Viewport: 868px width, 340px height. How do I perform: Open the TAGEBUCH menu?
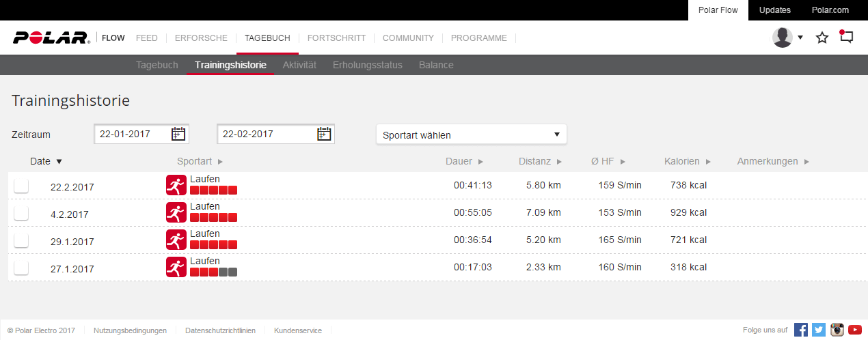[x=267, y=38]
